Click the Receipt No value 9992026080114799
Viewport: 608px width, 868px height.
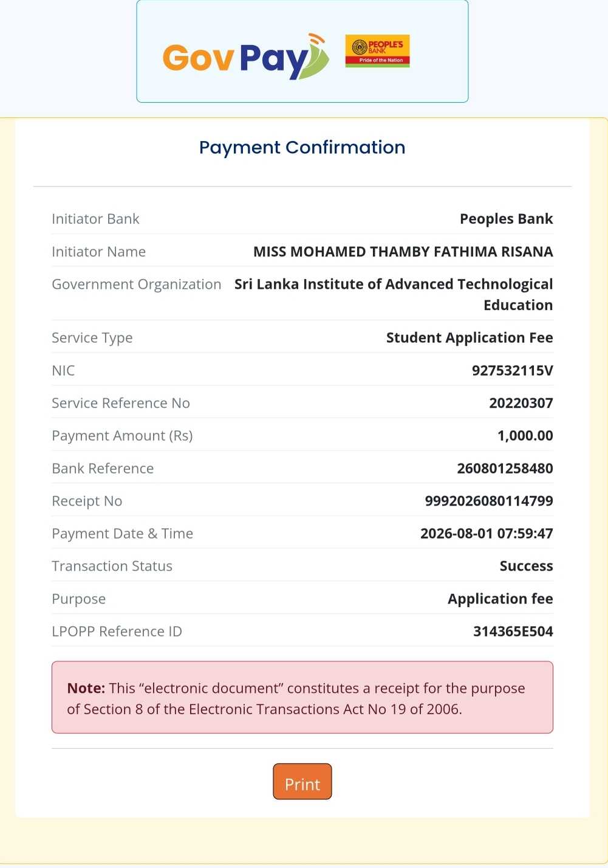pos(489,501)
